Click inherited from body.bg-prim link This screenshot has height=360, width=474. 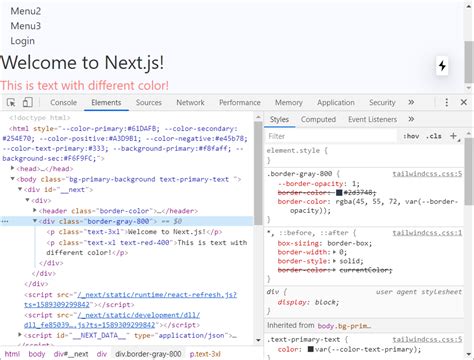click(x=344, y=326)
